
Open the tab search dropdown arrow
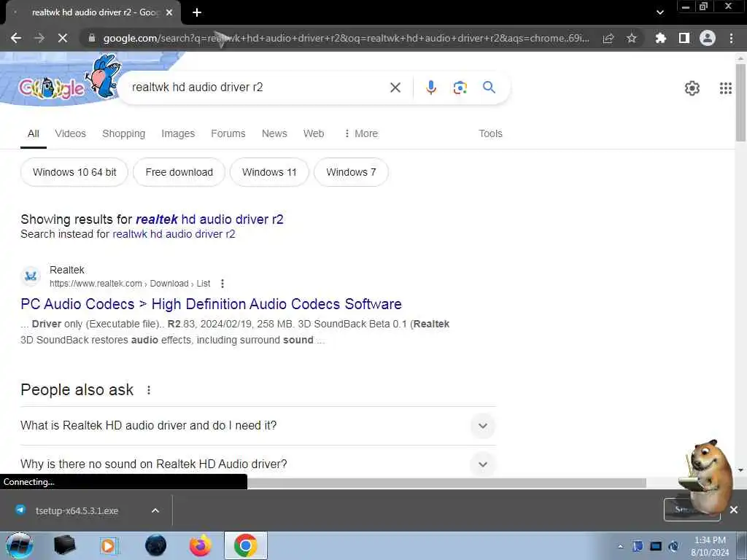point(659,12)
